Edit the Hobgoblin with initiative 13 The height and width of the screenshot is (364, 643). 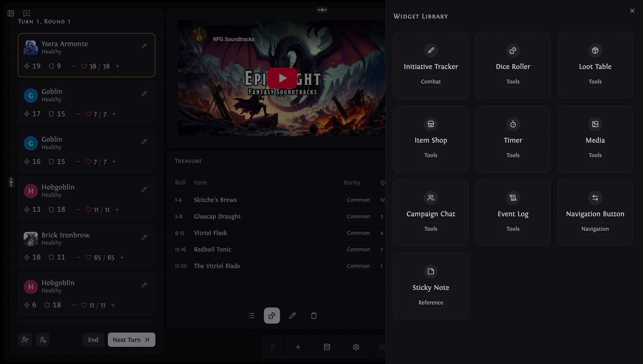point(144,189)
